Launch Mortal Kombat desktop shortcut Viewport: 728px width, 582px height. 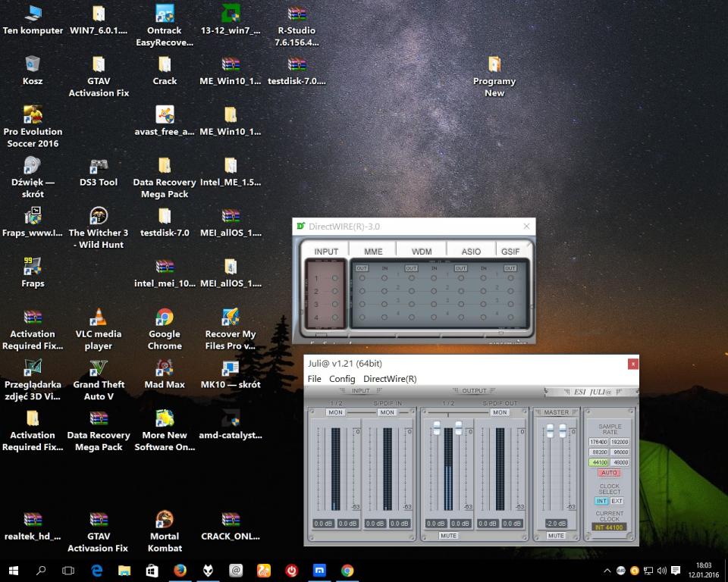pyautogui.click(x=165, y=532)
